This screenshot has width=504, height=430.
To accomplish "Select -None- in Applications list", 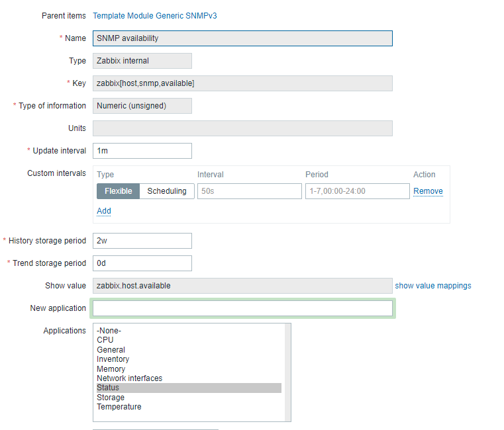I will (x=109, y=331).
